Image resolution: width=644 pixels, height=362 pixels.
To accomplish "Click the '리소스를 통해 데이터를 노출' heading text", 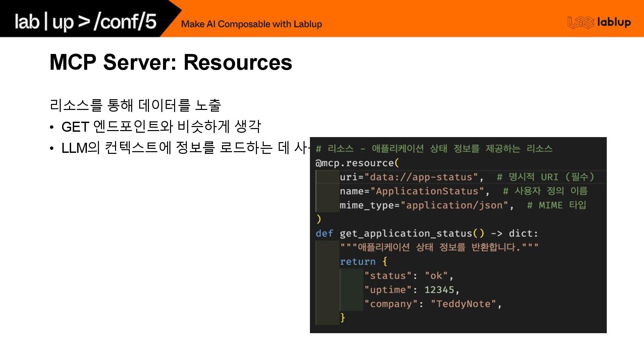I will point(135,105).
